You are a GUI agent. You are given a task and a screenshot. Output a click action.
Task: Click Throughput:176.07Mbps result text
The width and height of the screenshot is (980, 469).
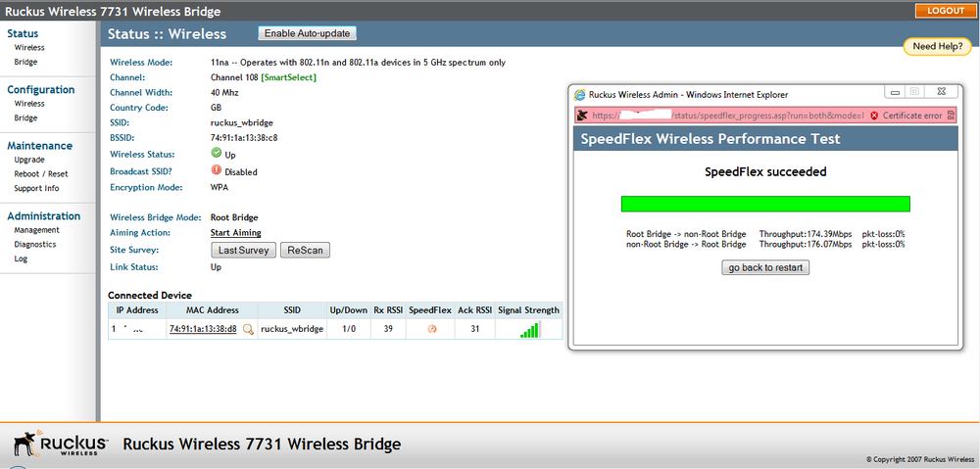coord(806,244)
